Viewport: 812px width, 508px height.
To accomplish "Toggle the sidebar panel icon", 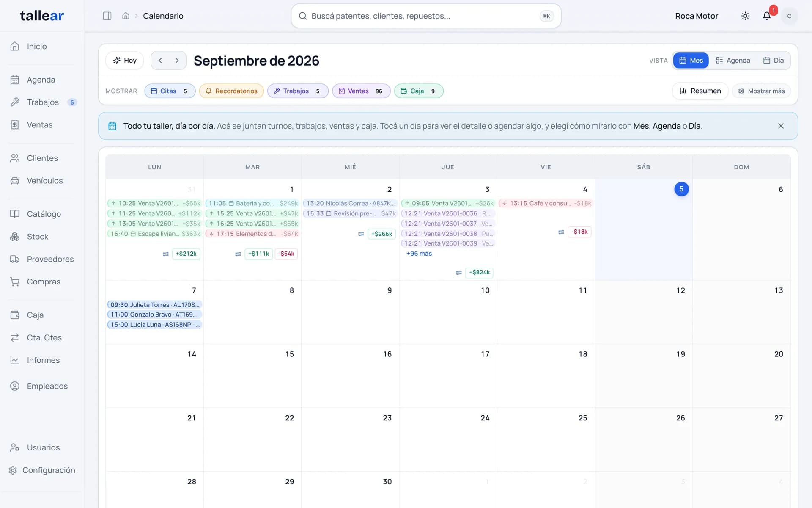I will pos(107,16).
